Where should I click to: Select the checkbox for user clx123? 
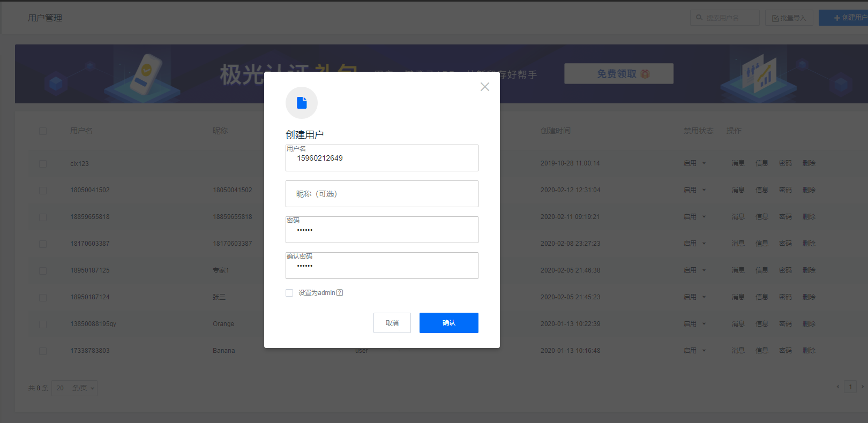pyautogui.click(x=43, y=164)
